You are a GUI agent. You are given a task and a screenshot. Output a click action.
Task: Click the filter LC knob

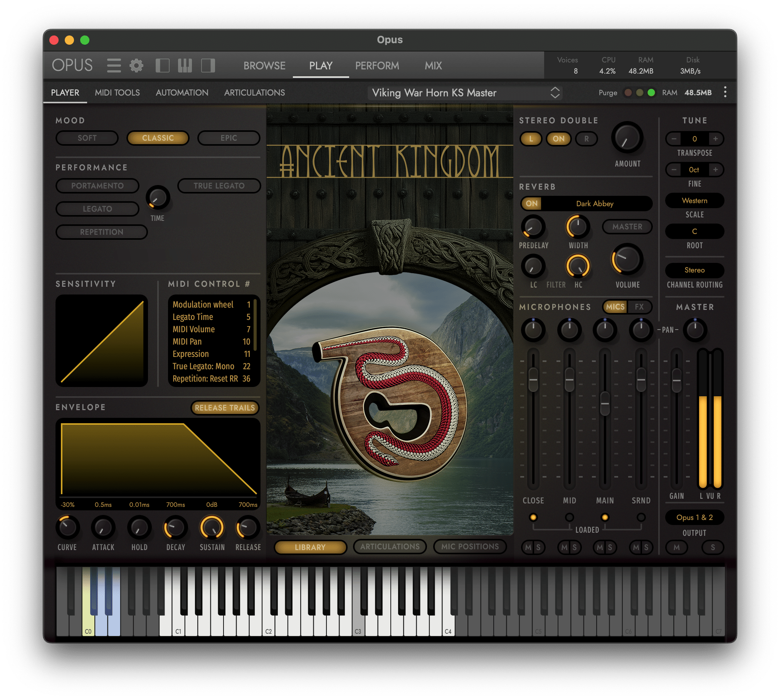pyautogui.click(x=533, y=266)
